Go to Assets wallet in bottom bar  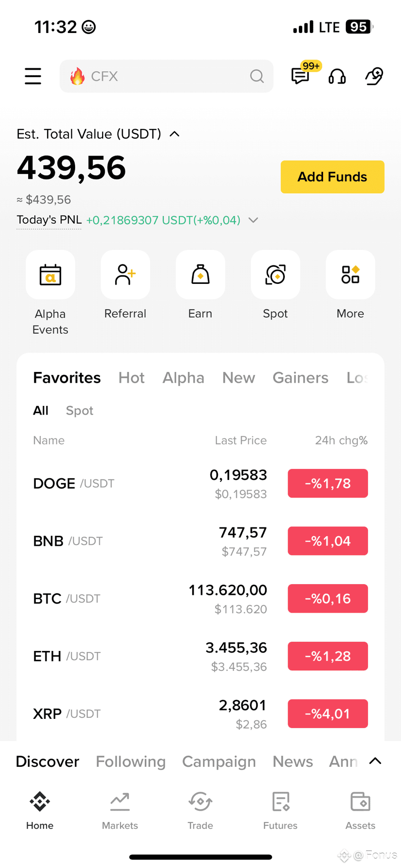point(360,811)
